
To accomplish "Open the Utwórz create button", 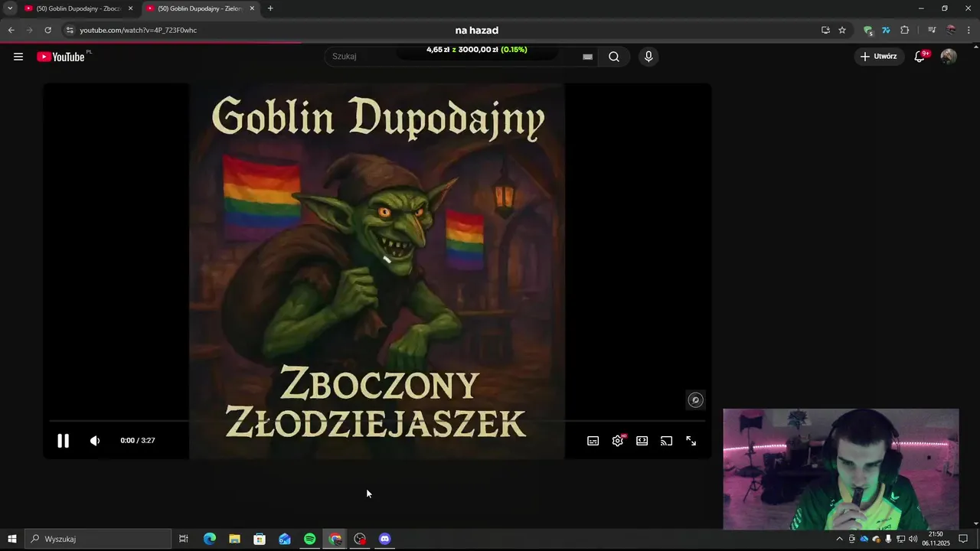I will [x=879, y=57].
